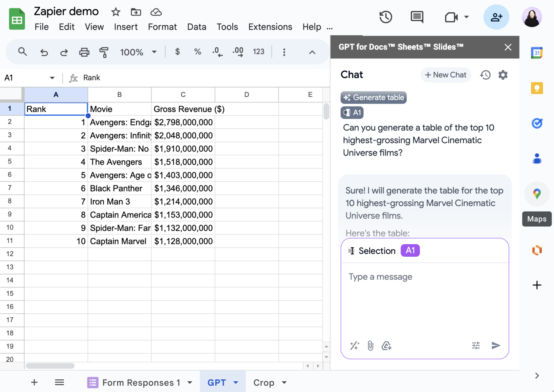Hide the side panel with the arrow

pyautogui.click(x=537, y=376)
